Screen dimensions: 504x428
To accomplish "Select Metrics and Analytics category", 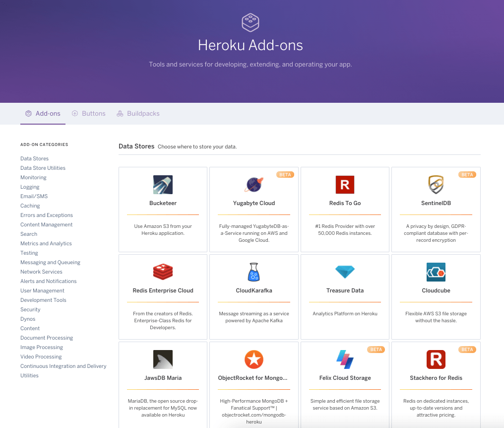I will click(46, 244).
